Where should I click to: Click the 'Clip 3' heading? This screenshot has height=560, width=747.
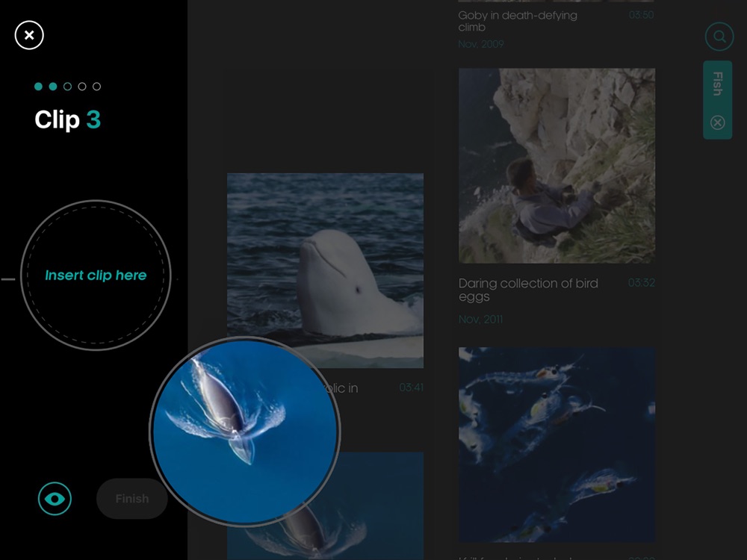pos(68,119)
